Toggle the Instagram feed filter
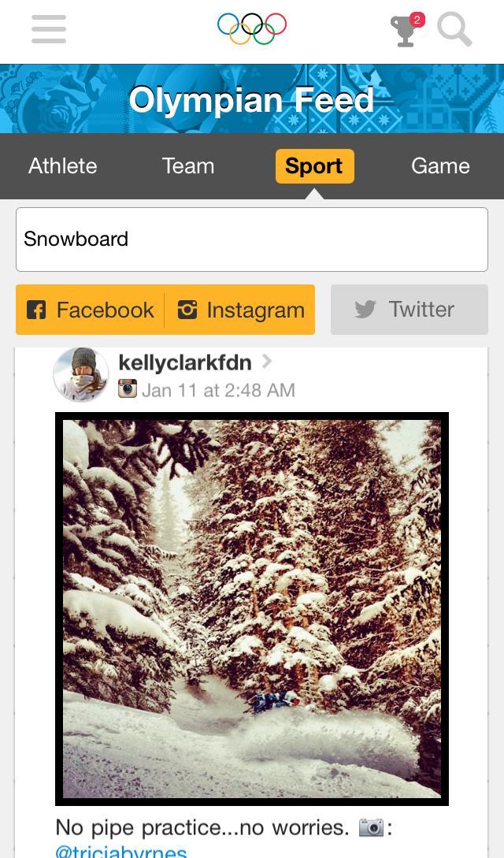The image size is (504, 858). (240, 310)
